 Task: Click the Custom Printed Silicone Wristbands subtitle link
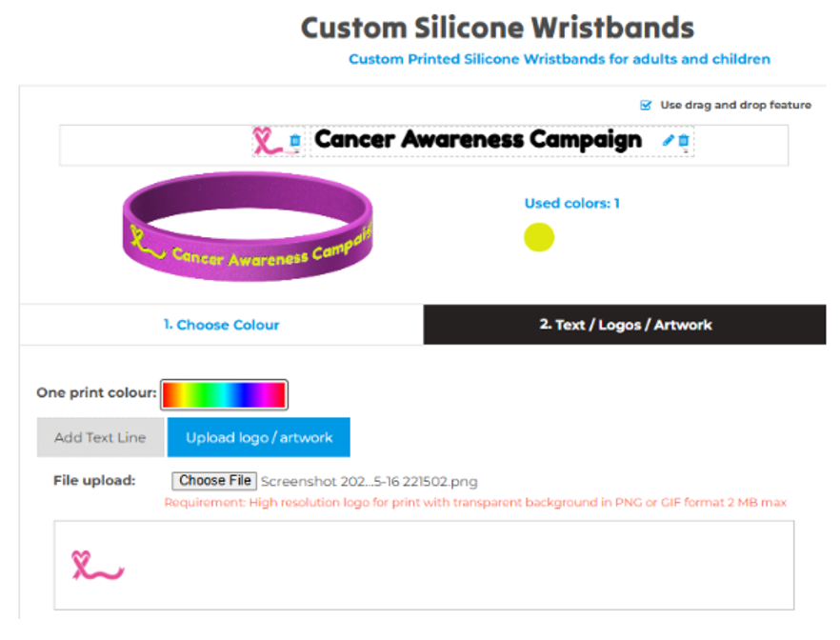[x=559, y=59]
